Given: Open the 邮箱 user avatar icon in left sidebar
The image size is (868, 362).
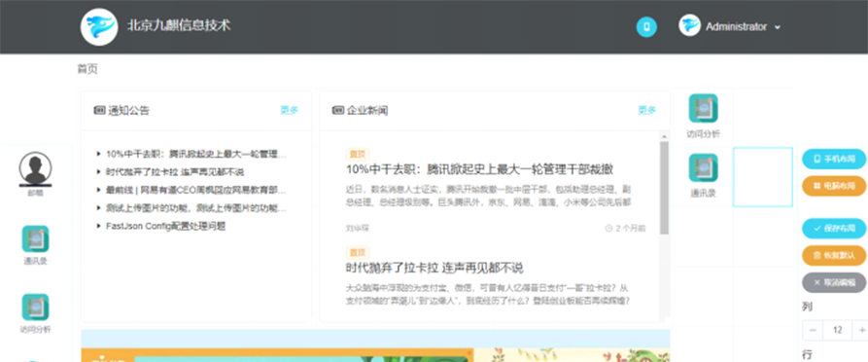Looking at the screenshot, I should tap(35, 168).
